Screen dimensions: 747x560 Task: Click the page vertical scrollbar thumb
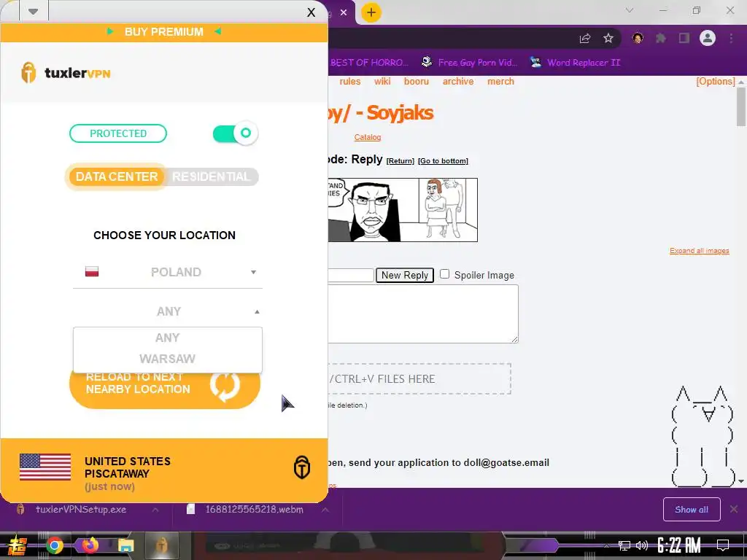point(741,106)
